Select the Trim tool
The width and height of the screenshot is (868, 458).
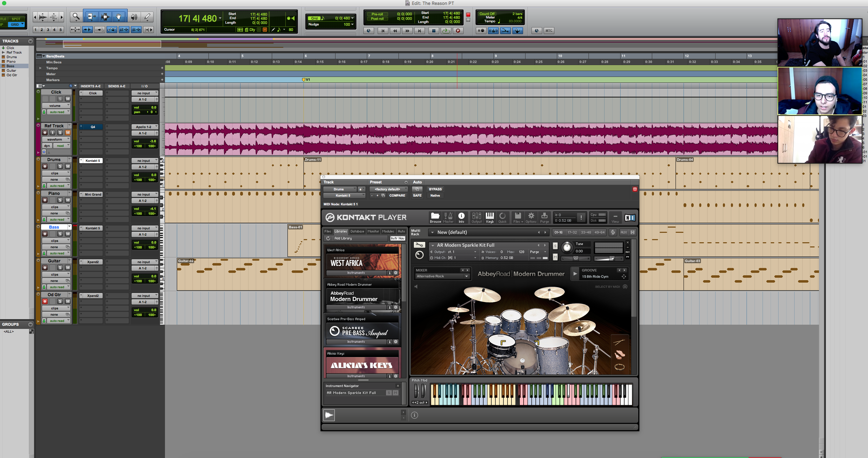point(91,16)
